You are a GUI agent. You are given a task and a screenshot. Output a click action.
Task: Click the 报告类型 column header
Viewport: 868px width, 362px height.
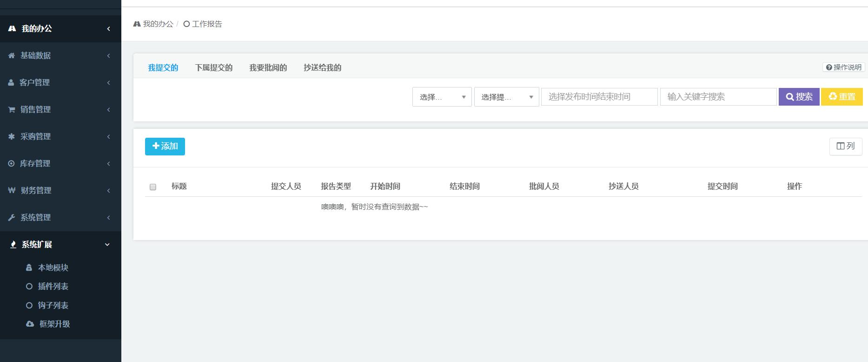(336, 186)
